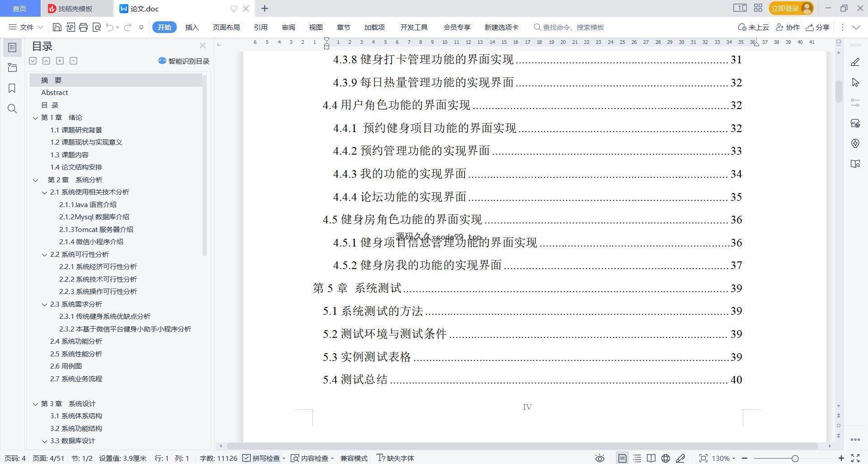Click window layout grid icon in title bar
Viewport: 868px width, 464px height.
(758, 8)
